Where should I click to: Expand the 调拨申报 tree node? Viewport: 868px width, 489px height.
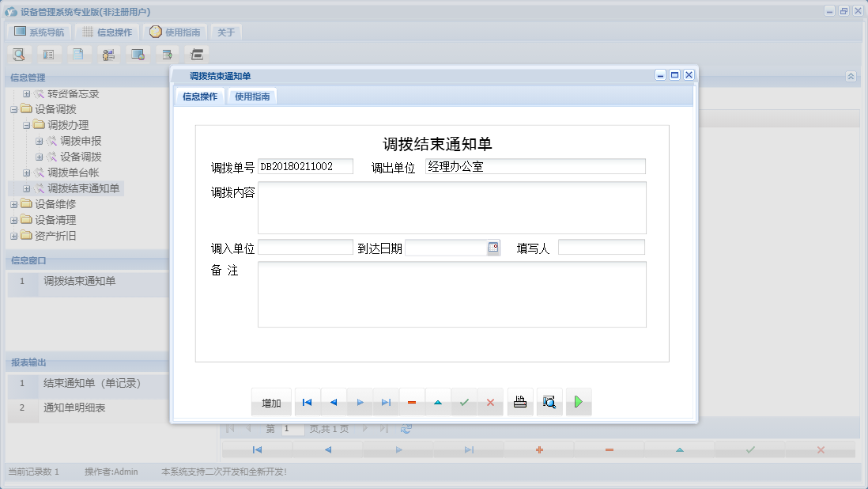click(39, 141)
